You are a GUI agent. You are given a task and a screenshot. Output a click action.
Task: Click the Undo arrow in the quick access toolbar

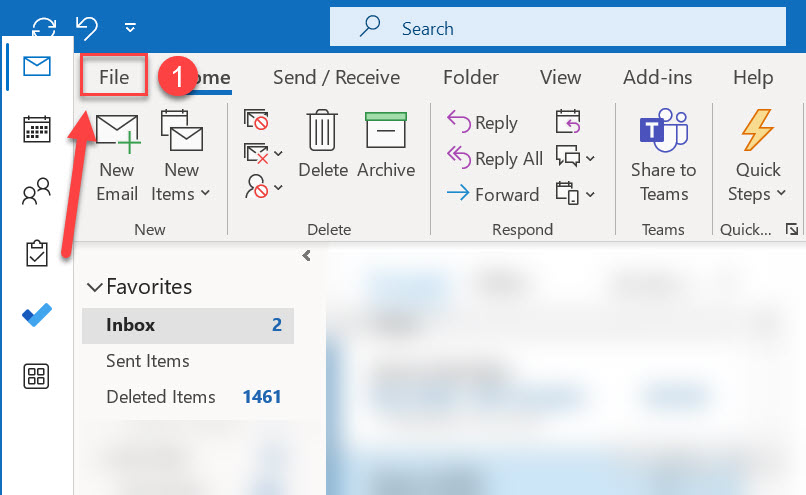pyautogui.click(x=87, y=27)
